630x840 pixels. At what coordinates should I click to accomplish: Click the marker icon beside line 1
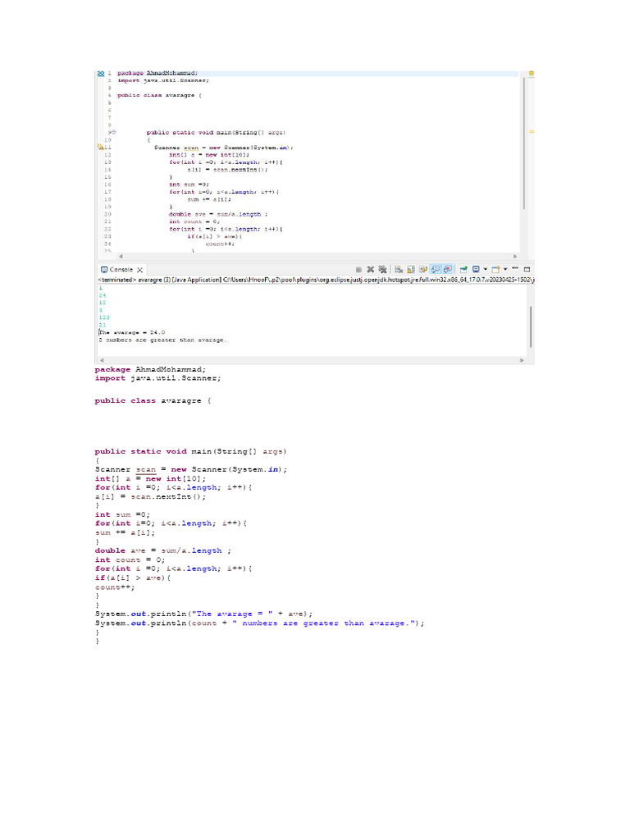(101, 73)
